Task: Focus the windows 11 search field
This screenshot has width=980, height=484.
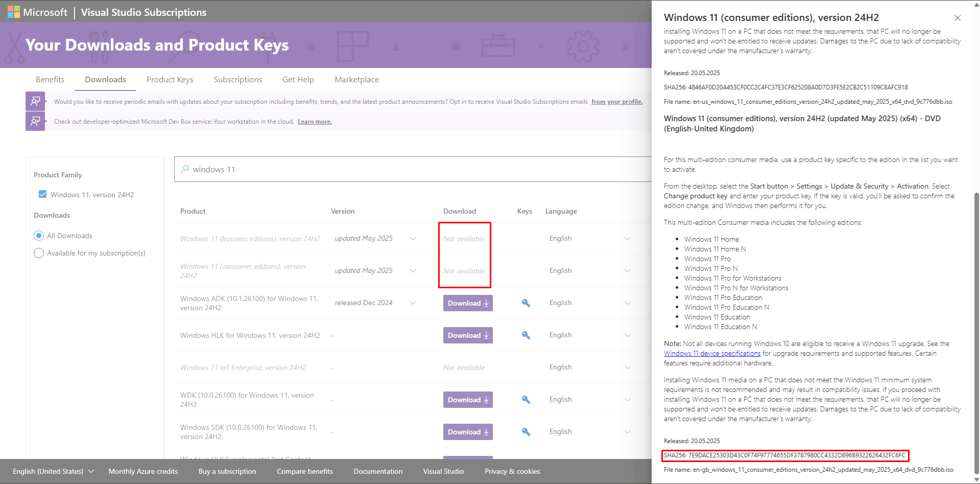Action: click(413, 169)
